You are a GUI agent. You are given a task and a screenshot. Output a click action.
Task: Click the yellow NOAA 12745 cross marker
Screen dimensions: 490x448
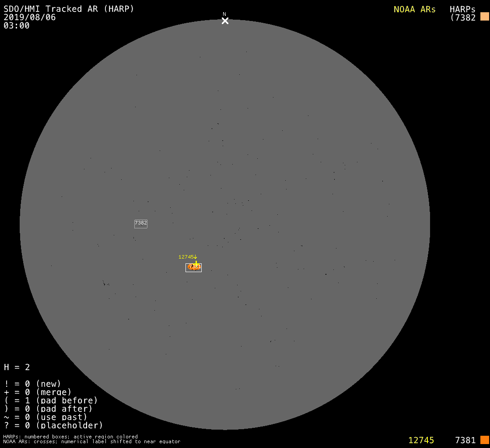pos(196,263)
